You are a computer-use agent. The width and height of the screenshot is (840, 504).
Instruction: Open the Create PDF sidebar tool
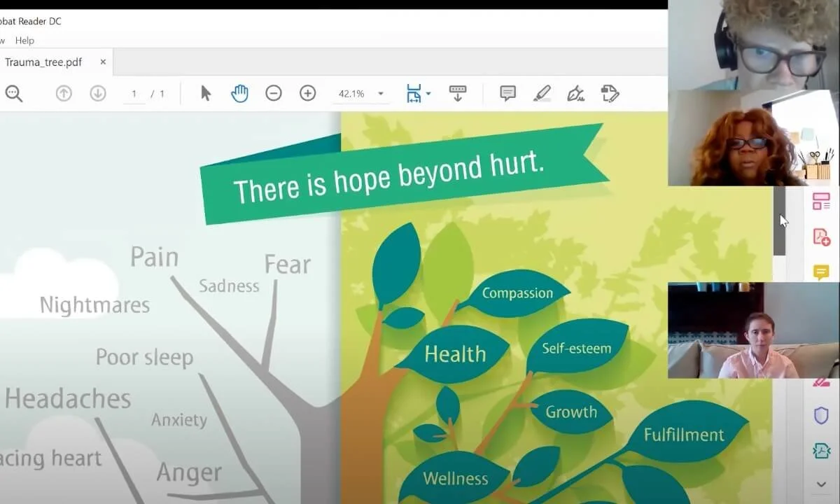click(822, 238)
